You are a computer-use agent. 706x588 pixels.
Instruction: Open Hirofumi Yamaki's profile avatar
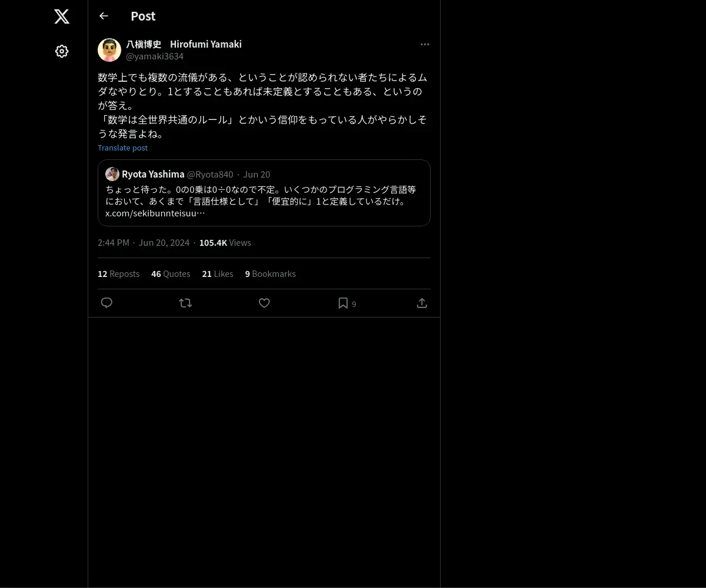[x=109, y=50]
